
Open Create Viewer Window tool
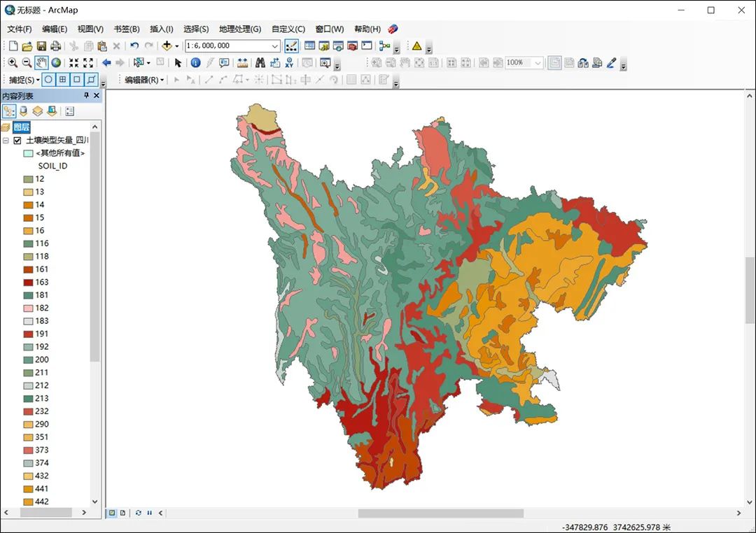click(325, 63)
